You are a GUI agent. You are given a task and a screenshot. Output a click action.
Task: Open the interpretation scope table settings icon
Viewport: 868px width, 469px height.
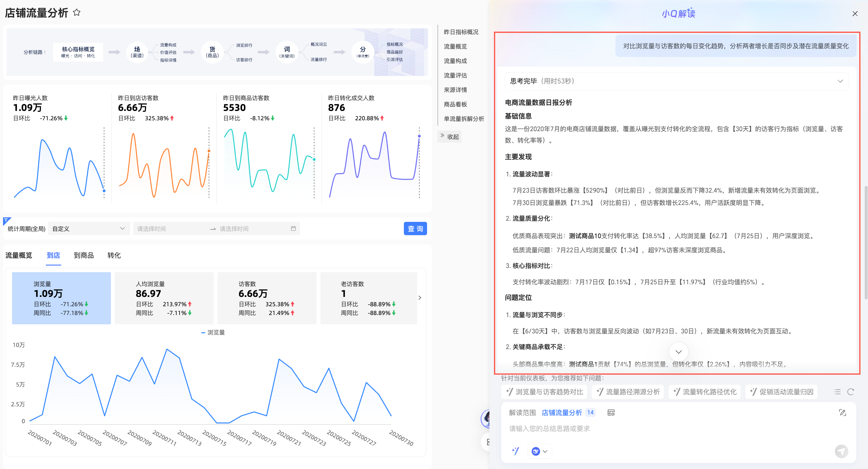pos(611,413)
